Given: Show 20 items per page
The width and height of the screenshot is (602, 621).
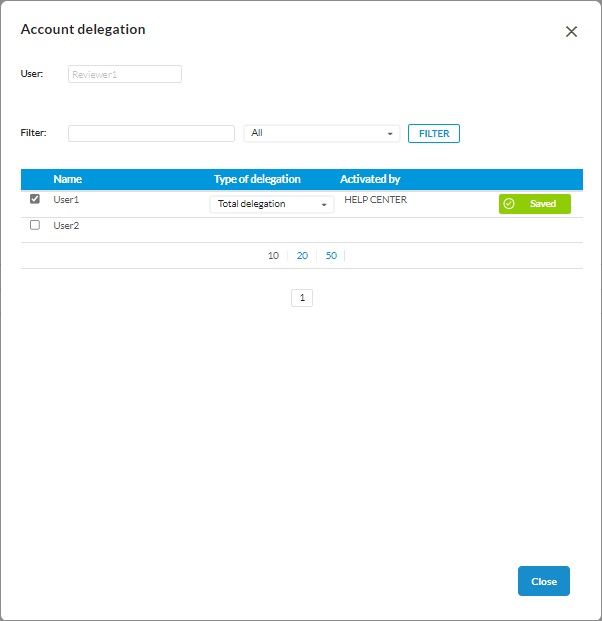Looking at the screenshot, I should [302, 256].
